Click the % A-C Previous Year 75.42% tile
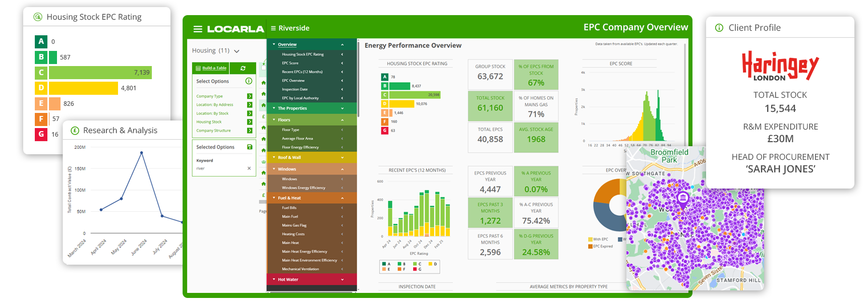The image size is (868, 304). (536, 212)
